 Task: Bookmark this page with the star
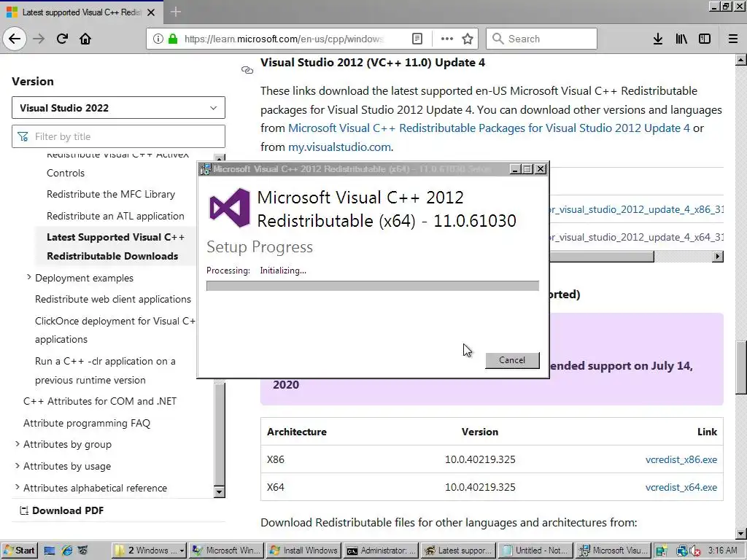coord(468,39)
